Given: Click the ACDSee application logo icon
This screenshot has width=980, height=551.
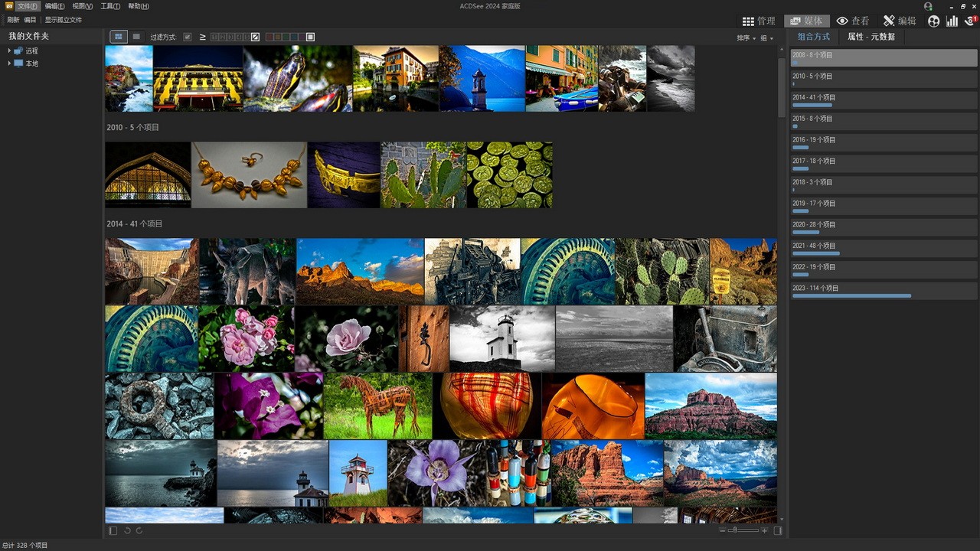Looking at the screenshot, I should [8, 6].
